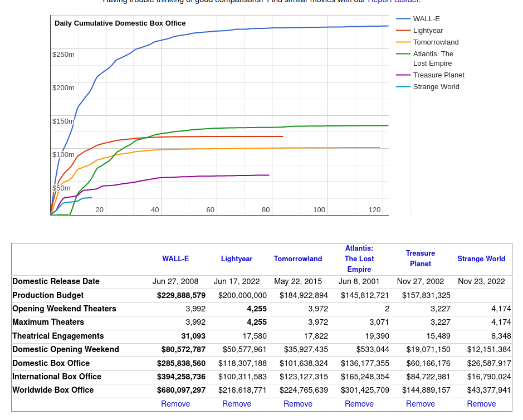Viewport: 523px width, 420px height.
Task: Click opening weekend value $533,044
Action: (373, 350)
